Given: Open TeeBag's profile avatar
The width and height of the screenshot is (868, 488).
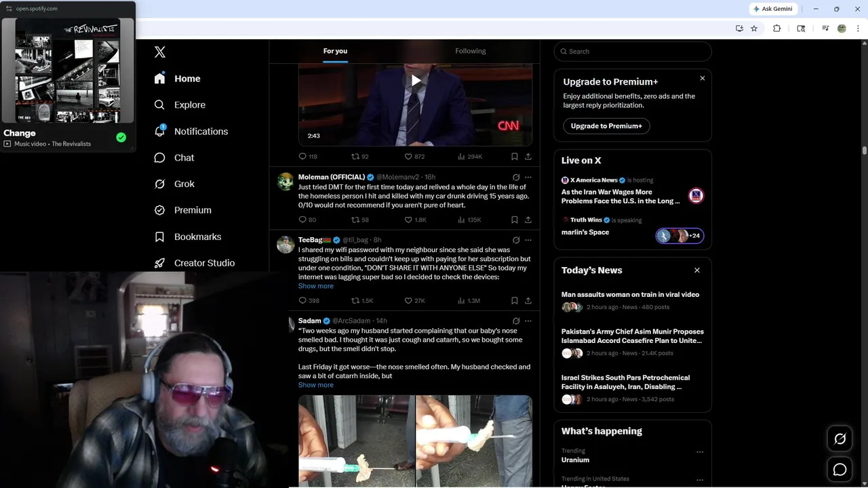Looking at the screenshot, I should pyautogui.click(x=285, y=244).
